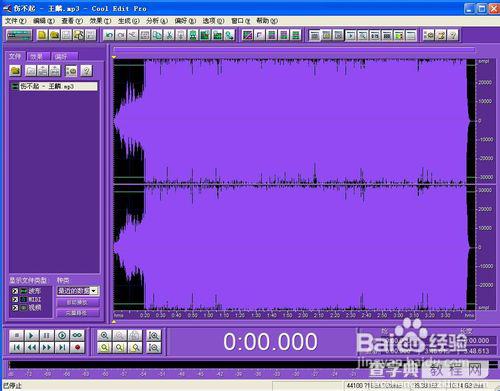500x391 pixels.
Task: Toggle the 视频 video file type checkbox
Action: coord(15,308)
